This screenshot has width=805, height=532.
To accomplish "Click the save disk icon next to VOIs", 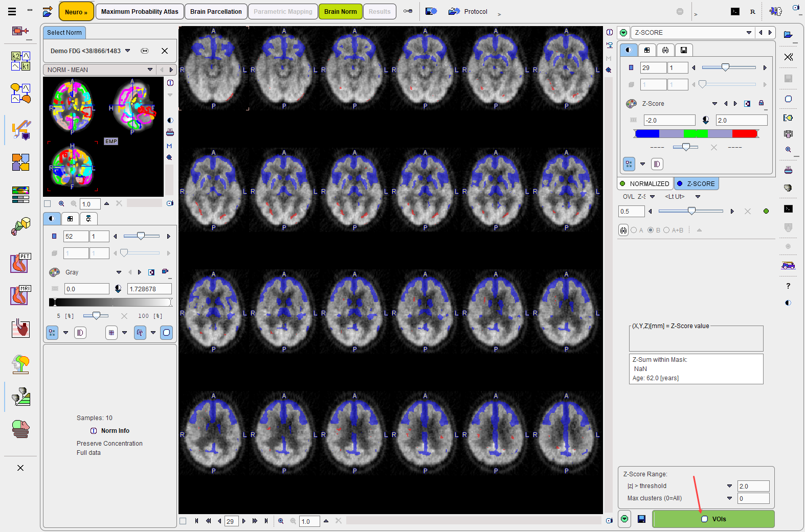I will pyautogui.click(x=641, y=519).
